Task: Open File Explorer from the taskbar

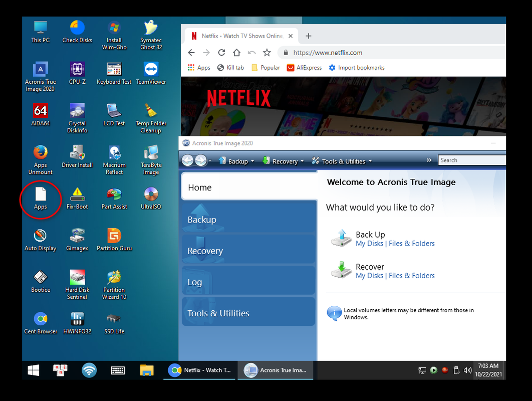Action: click(147, 370)
